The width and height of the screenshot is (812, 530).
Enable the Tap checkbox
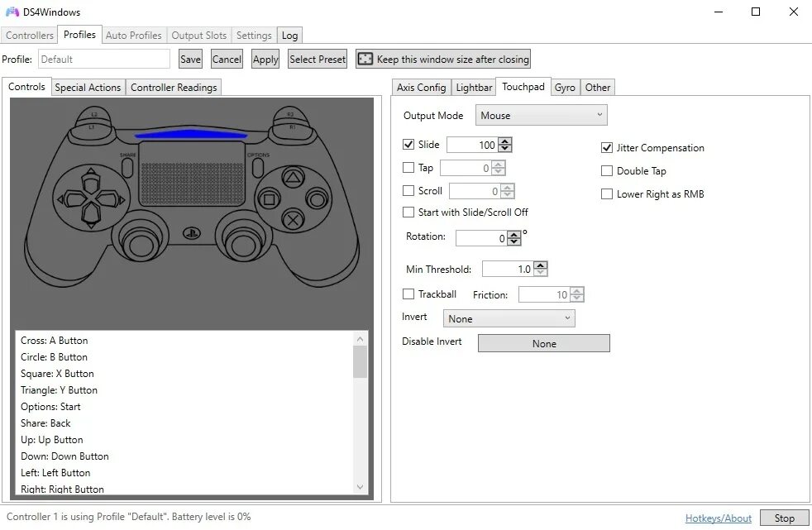click(x=408, y=167)
